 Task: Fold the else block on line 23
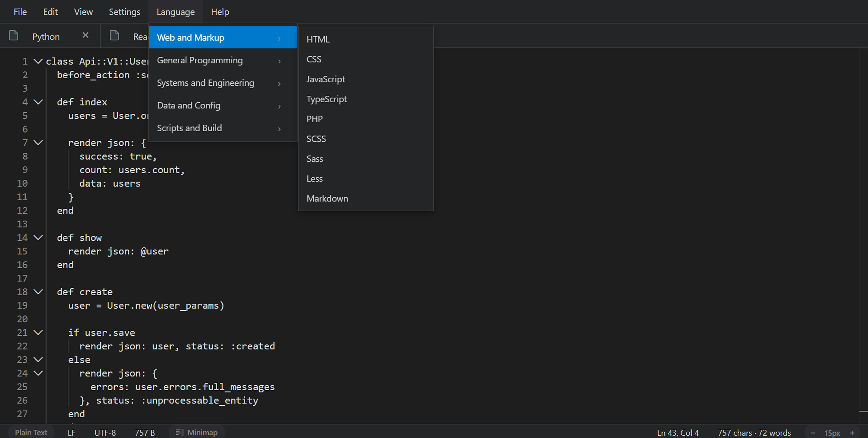click(38, 359)
